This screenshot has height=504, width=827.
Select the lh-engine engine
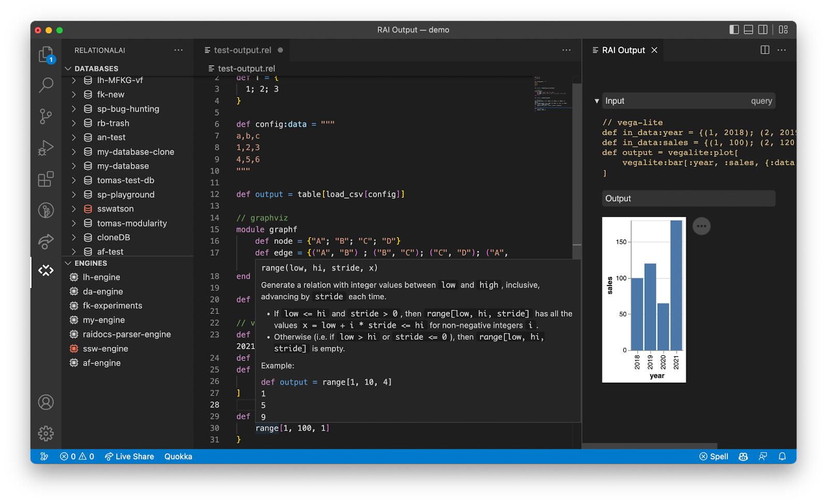point(101,277)
